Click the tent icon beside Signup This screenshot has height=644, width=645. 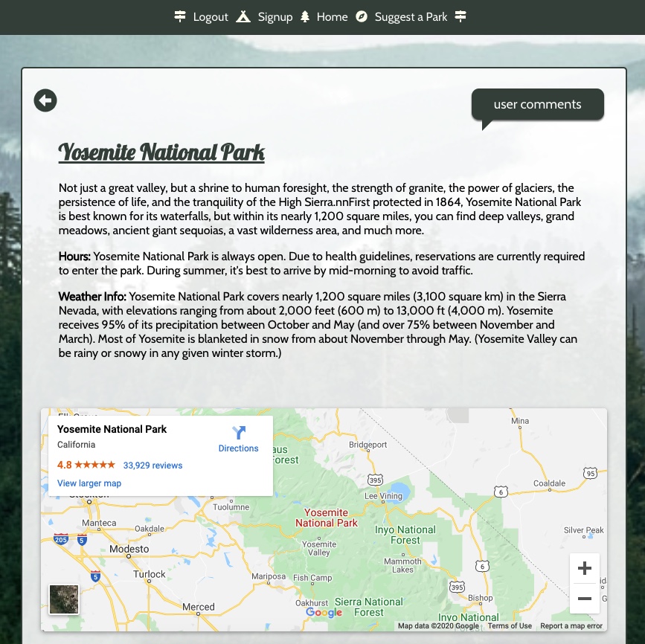[x=243, y=16]
